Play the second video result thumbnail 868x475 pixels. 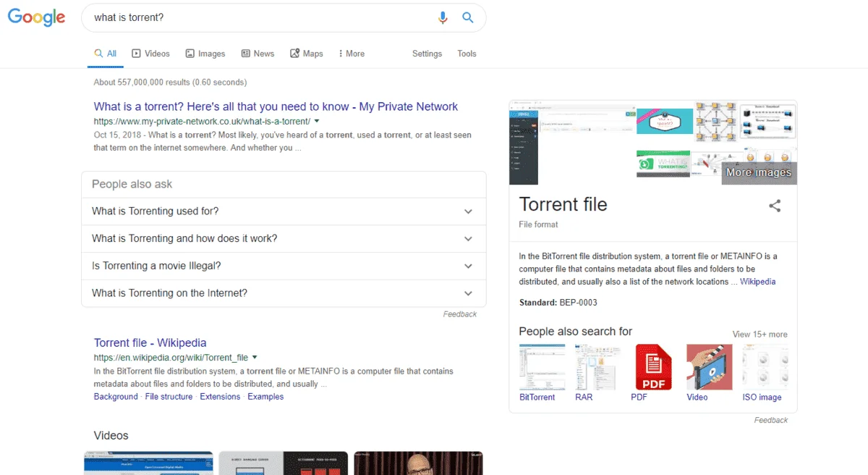[x=284, y=463]
